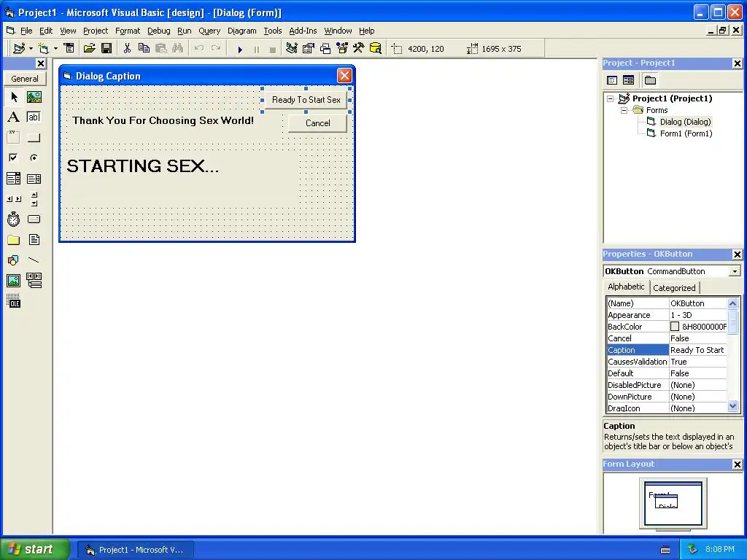Open the Object Browser from the toolbar
This screenshot has width=747, height=560.
coord(342,49)
